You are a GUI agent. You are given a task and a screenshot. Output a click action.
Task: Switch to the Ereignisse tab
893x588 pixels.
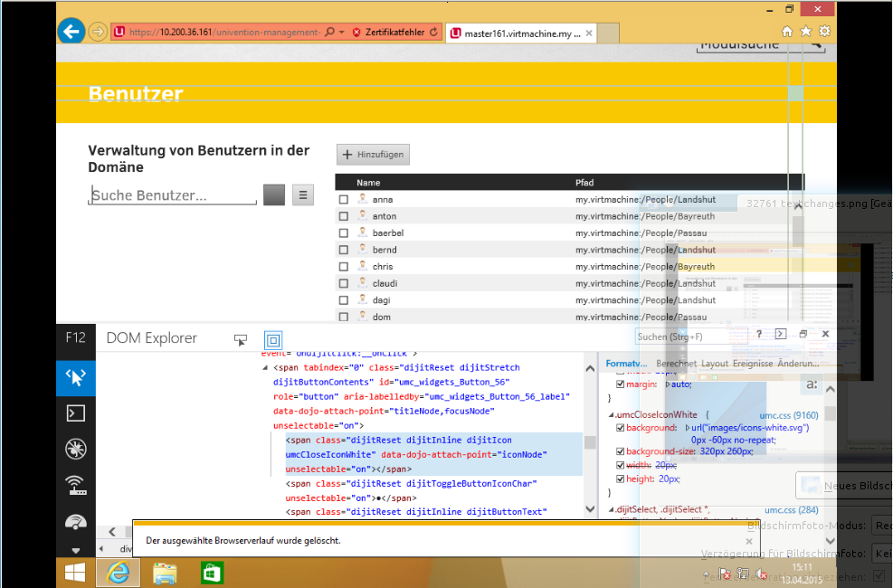[x=753, y=363]
